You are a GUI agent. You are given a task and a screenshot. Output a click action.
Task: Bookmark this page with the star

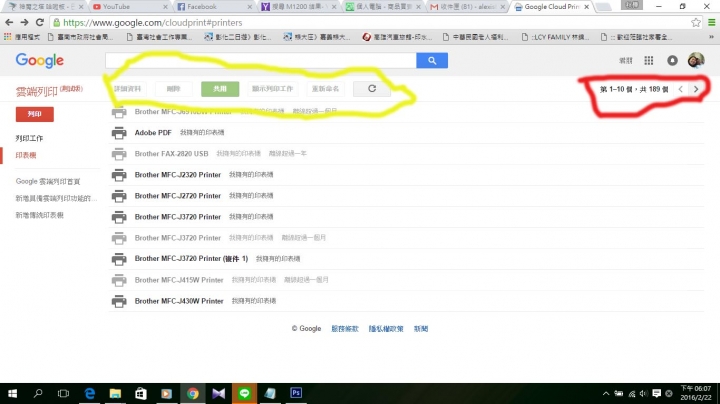(x=696, y=22)
